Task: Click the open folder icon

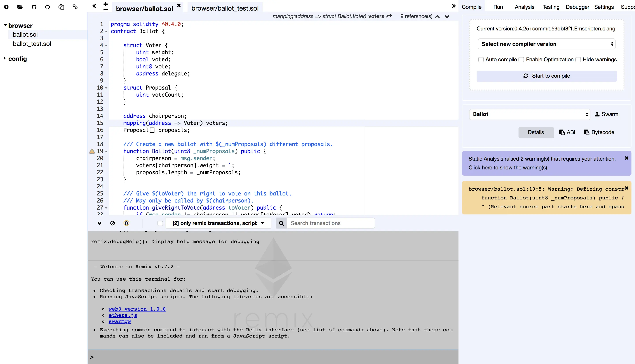Action: (20, 7)
